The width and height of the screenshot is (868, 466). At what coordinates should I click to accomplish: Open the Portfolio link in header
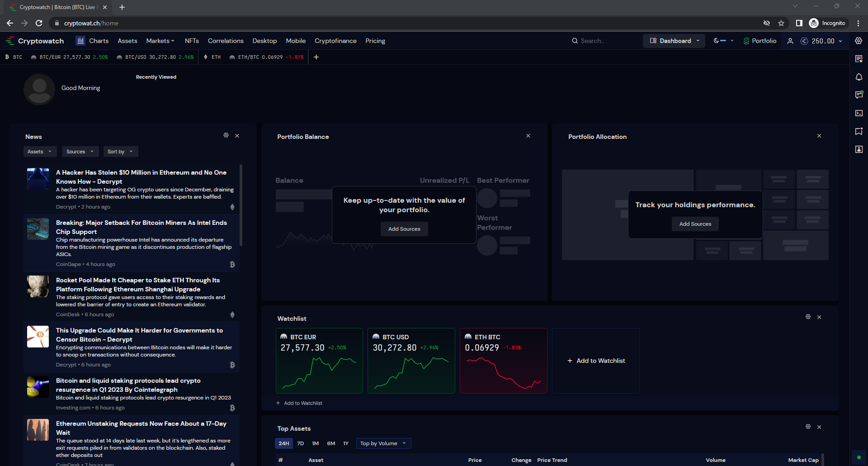point(760,41)
